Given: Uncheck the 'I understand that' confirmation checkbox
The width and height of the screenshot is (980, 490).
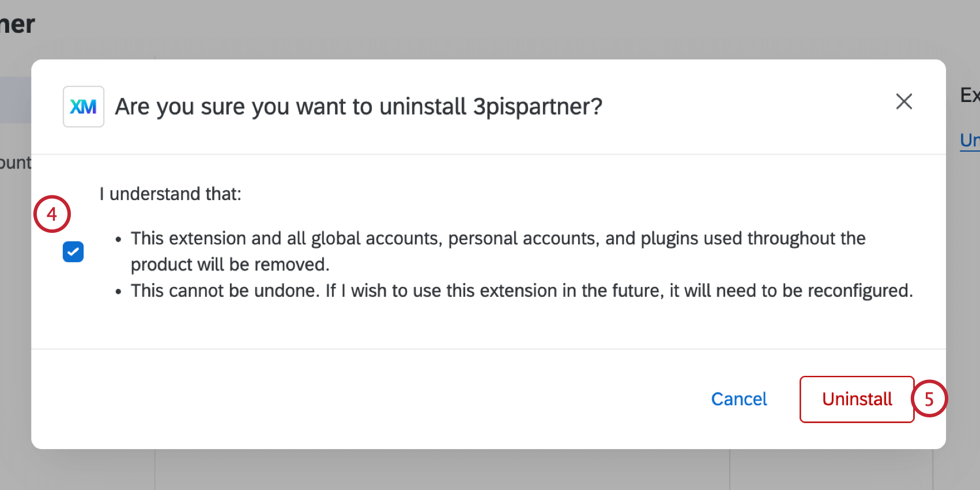Looking at the screenshot, I should coord(73,251).
